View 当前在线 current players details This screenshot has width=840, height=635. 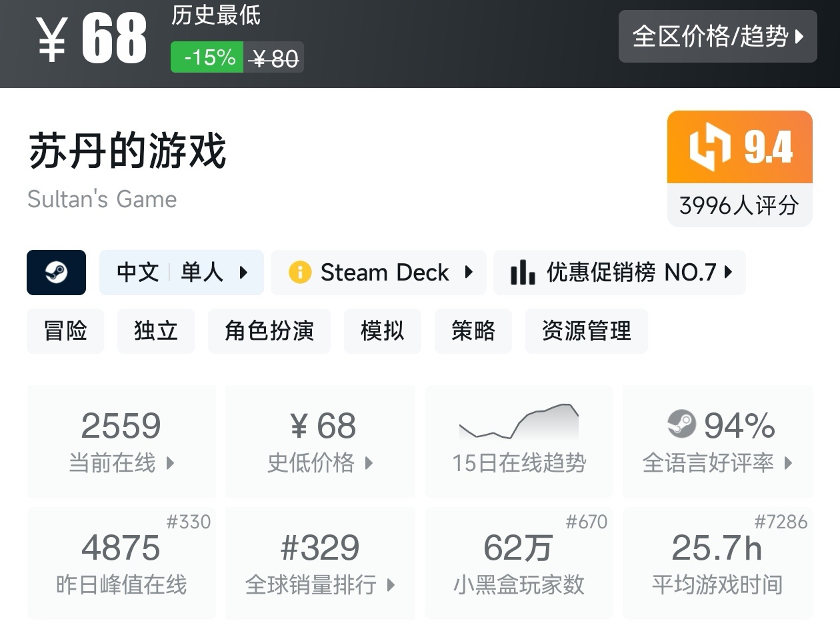[121, 441]
